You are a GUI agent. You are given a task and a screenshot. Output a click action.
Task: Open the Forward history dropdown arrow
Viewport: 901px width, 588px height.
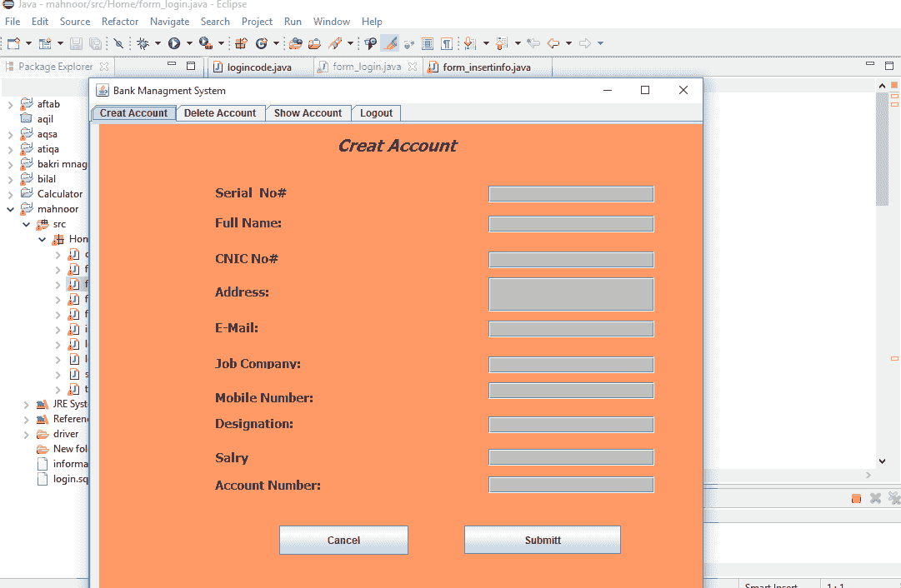coord(600,43)
